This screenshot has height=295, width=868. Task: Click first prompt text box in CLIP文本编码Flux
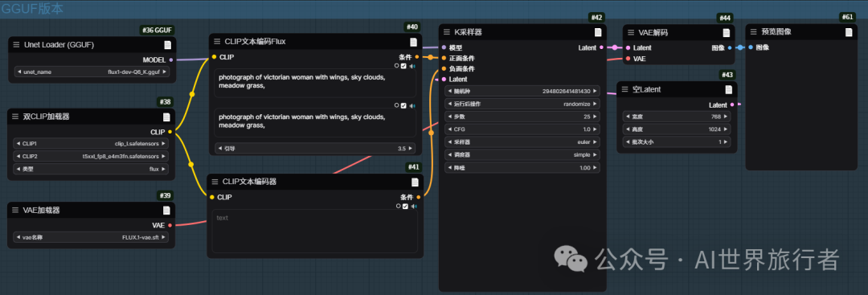pyautogui.click(x=315, y=83)
